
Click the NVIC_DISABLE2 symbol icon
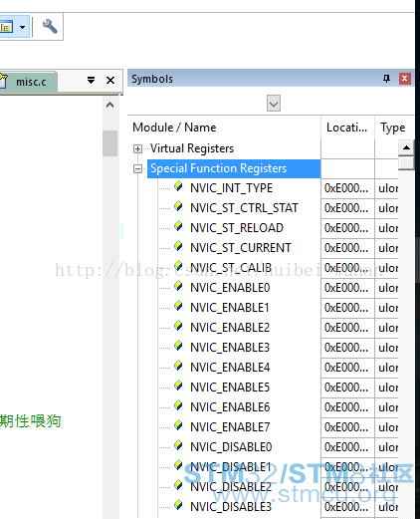point(178,485)
